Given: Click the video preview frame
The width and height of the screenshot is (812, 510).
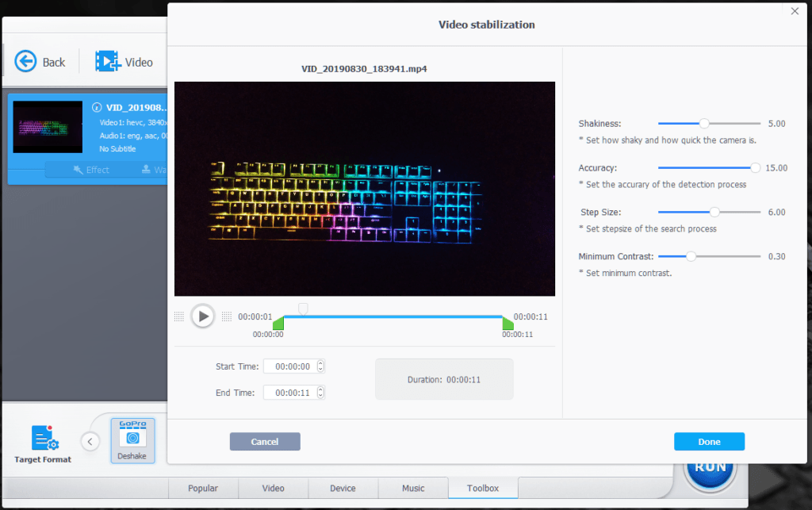Looking at the screenshot, I should pyautogui.click(x=365, y=189).
